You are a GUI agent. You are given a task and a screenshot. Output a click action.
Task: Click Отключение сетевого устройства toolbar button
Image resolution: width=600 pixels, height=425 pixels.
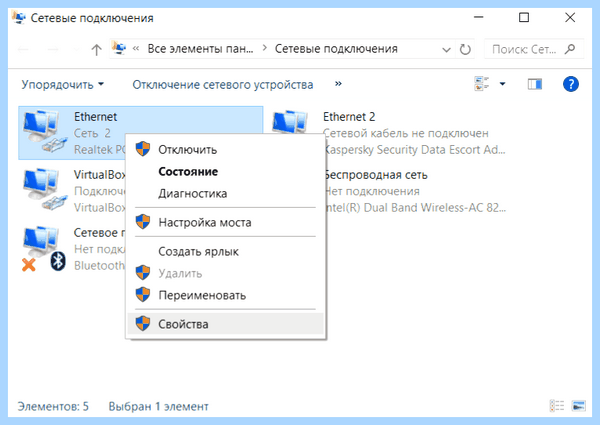tap(223, 84)
